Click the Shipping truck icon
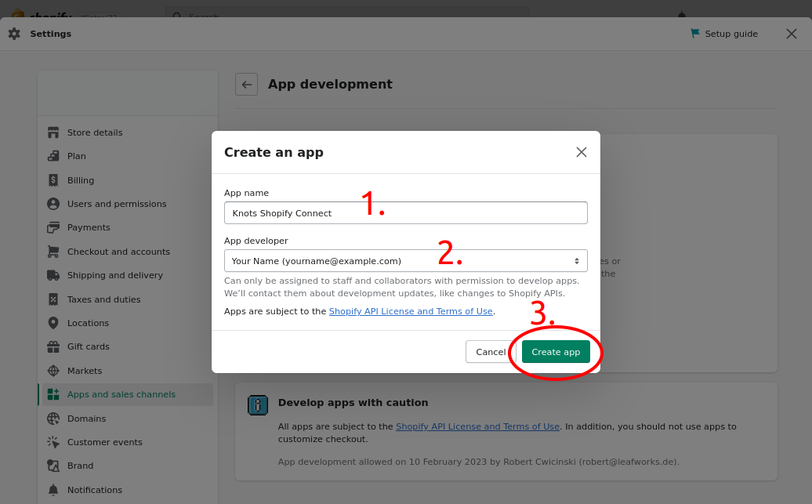Image resolution: width=812 pixels, height=504 pixels. click(x=53, y=275)
